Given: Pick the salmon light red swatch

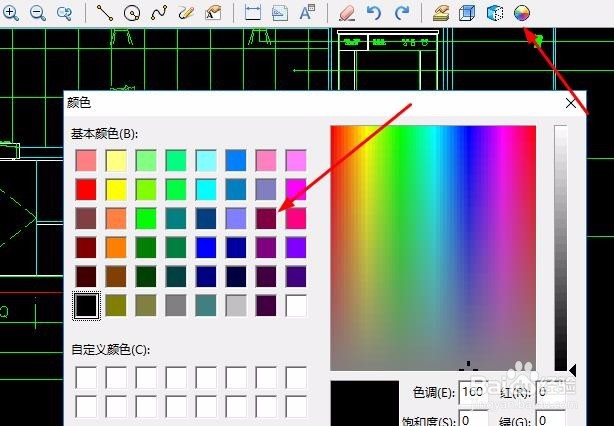Looking at the screenshot, I should (86, 161).
